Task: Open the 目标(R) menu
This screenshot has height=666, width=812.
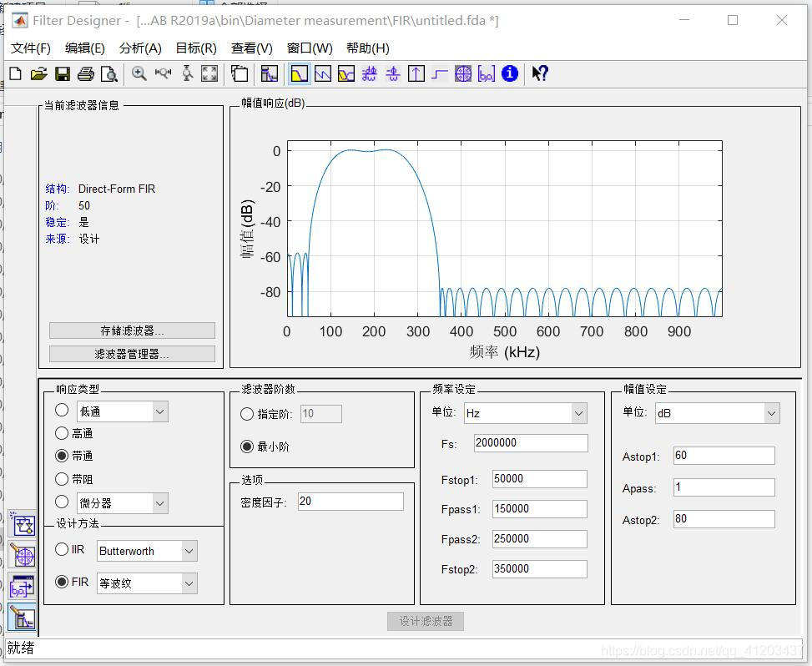Action: click(x=195, y=48)
